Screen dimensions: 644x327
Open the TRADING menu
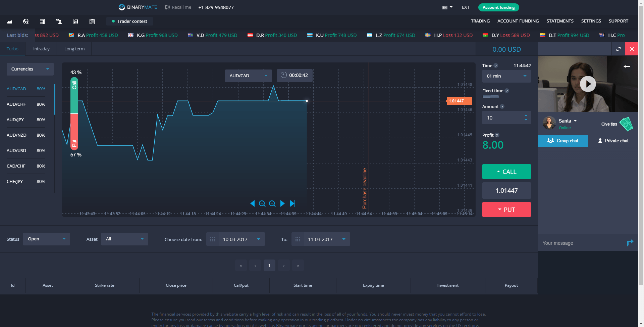(x=480, y=21)
